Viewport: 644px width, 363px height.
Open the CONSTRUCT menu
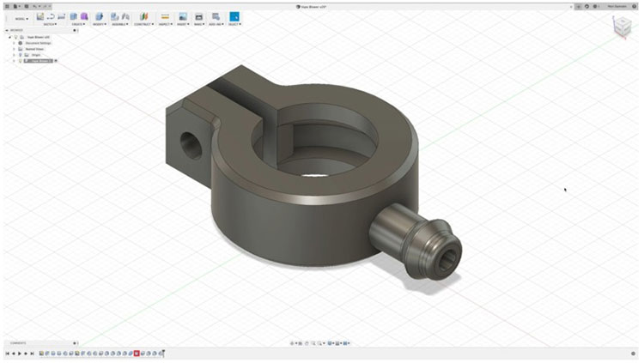(143, 24)
